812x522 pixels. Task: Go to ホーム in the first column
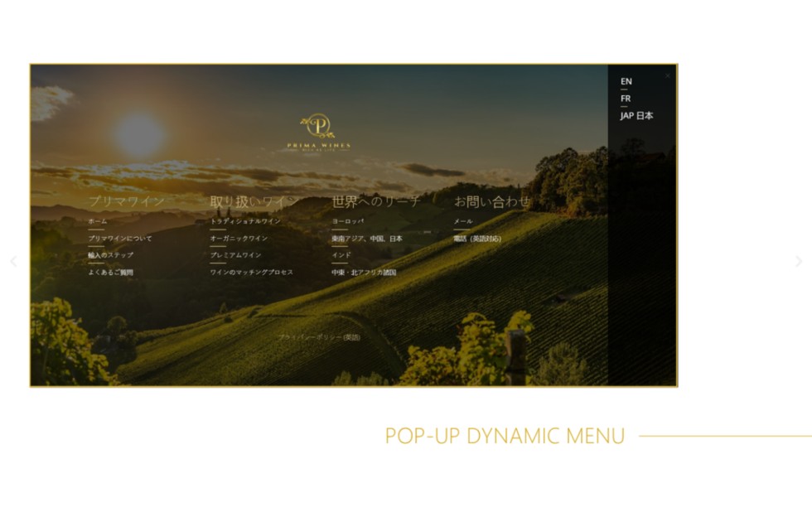point(98,221)
